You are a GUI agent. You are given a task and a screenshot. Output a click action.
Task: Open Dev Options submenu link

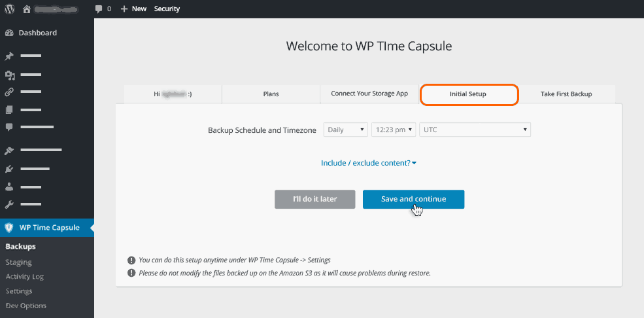click(26, 306)
